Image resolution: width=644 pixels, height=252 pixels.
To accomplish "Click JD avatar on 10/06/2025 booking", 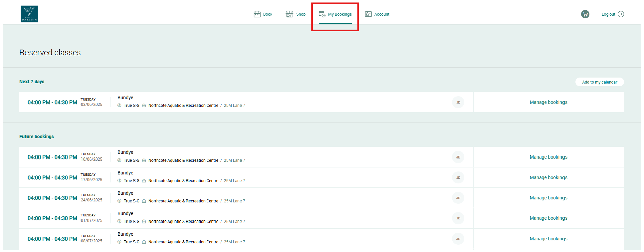I will click(458, 157).
